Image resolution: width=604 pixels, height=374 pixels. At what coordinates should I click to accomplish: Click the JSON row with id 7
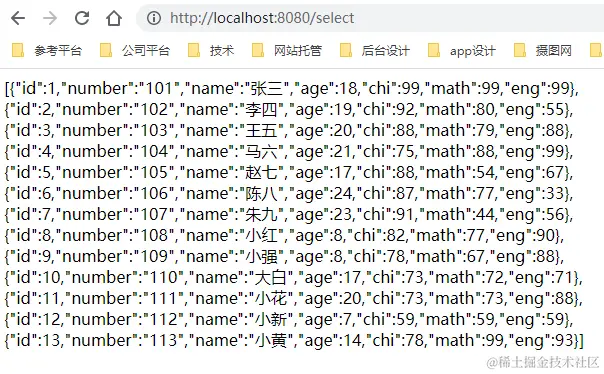[x=289, y=215]
